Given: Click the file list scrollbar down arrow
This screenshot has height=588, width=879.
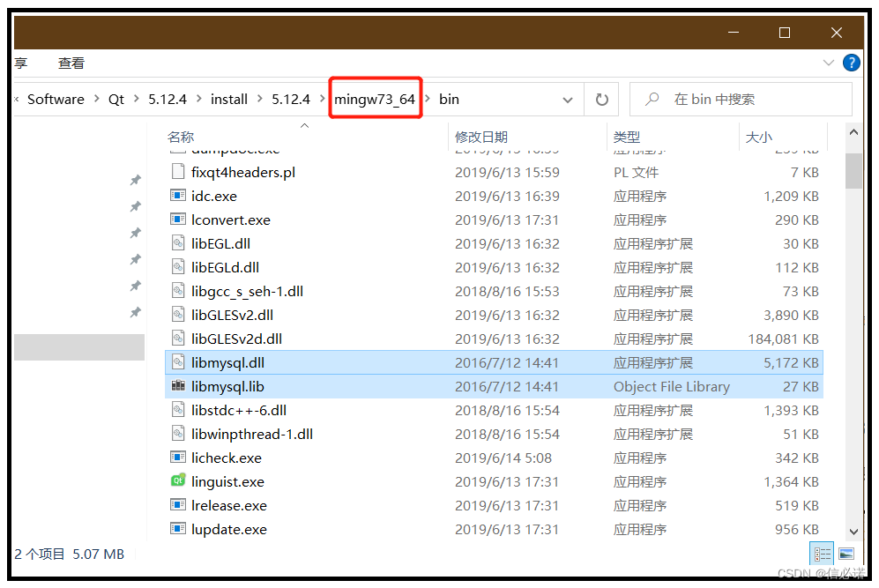Looking at the screenshot, I should tap(853, 532).
